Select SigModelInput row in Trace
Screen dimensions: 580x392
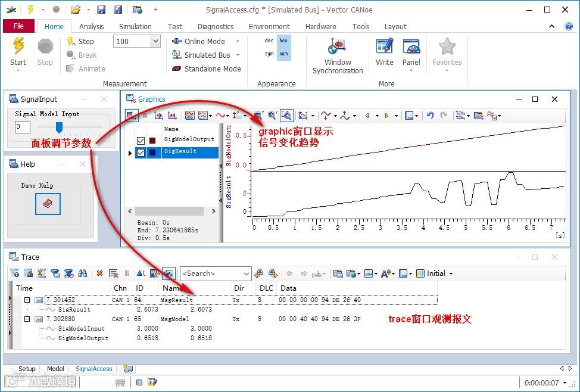coord(129,328)
